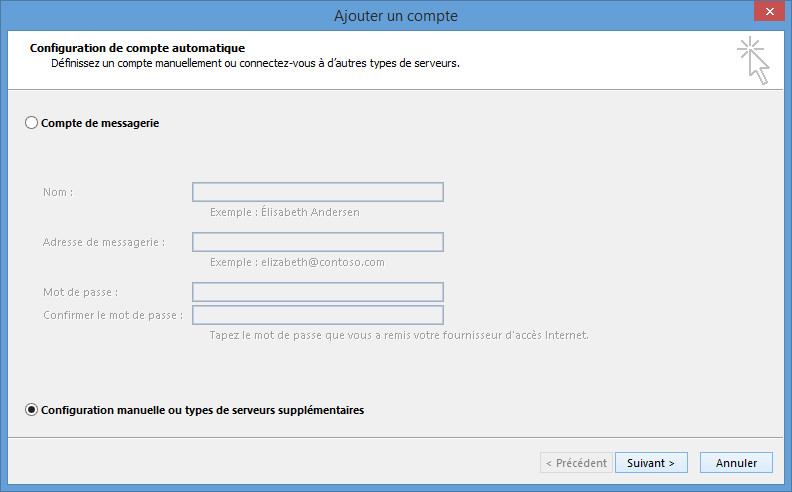Screen dimensions: 792x492
Task: Click the elizabeth@contoso.com example text
Action: (x=297, y=262)
